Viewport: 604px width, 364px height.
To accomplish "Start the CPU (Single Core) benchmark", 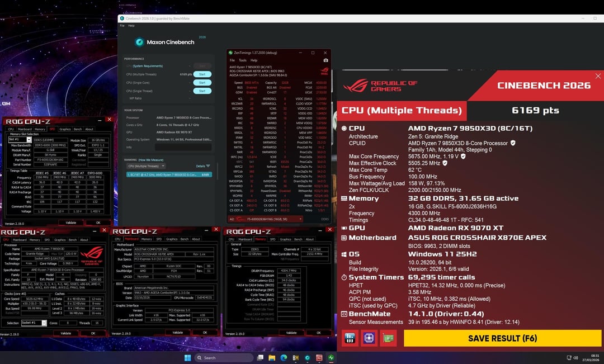I will (x=202, y=83).
